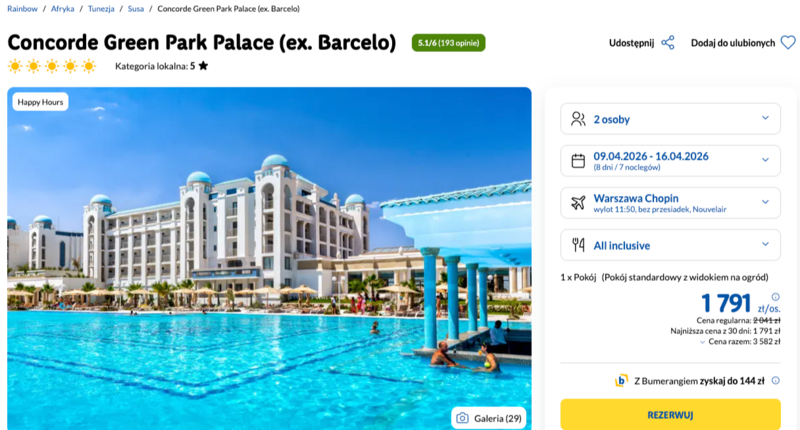
Task: Click the people icon in the guests field
Action: click(578, 119)
